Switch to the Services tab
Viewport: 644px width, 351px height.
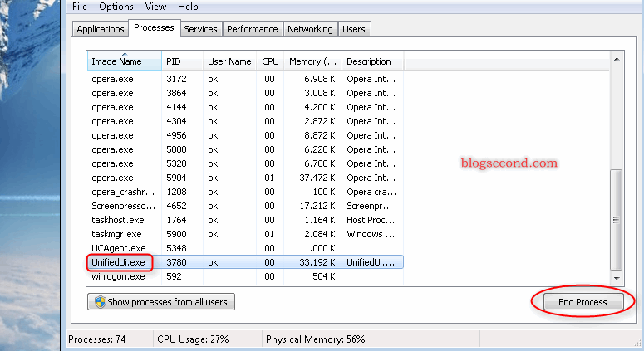pyautogui.click(x=200, y=29)
